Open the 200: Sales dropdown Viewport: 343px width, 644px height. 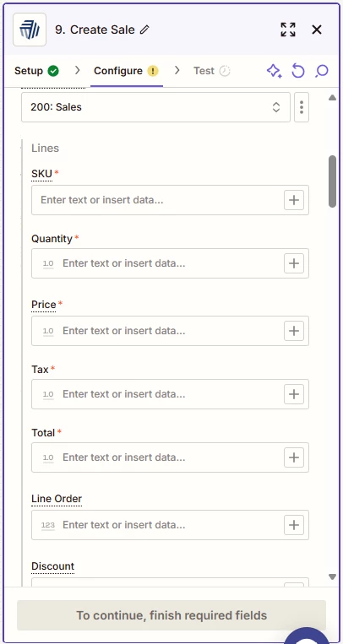pos(156,107)
